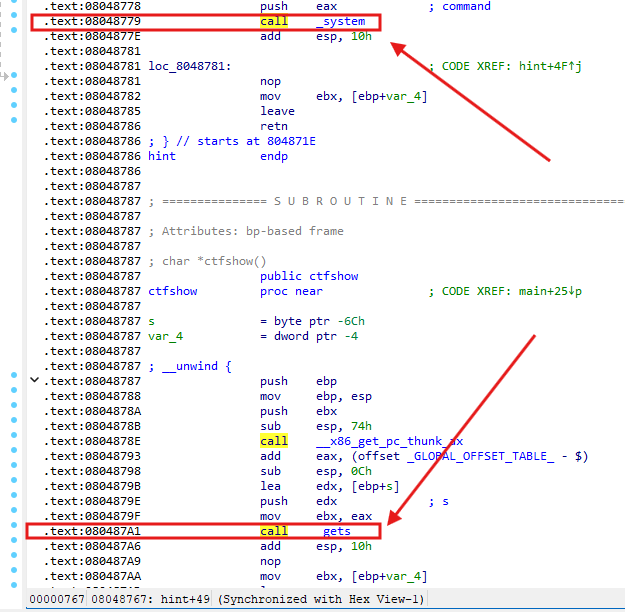
Task: Click the public ctfshow declaration
Action: click(x=309, y=276)
